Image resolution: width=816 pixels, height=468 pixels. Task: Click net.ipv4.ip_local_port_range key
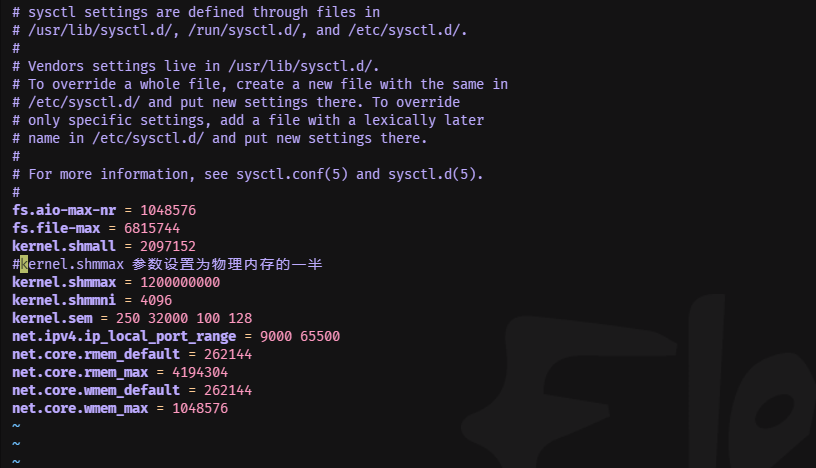point(124,336)
